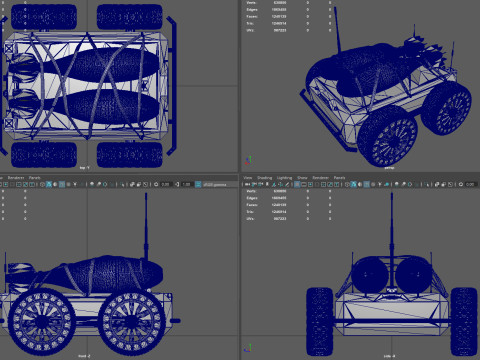Open Show menu in side view panel
The height and width of the screenshot is (360, 480).
(x=302, y=178)
